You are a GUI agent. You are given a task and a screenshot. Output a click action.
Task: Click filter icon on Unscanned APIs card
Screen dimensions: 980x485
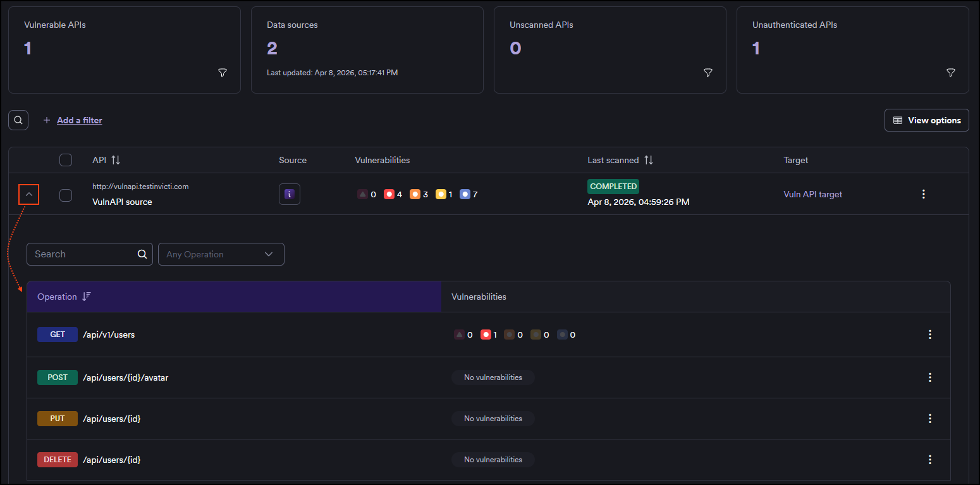click(x=708, y=73)
